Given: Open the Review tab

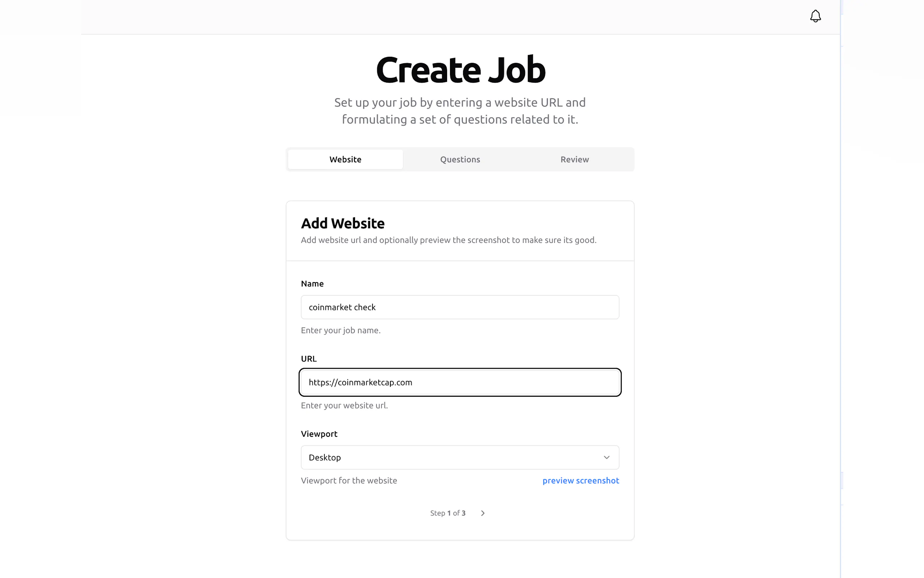Looking at the screenshot, I should pos(574,159).
